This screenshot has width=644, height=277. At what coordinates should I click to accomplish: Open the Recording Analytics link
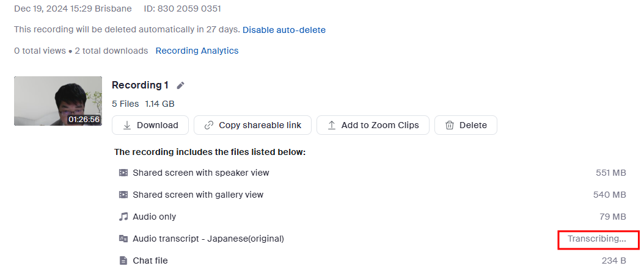[197, 51]
